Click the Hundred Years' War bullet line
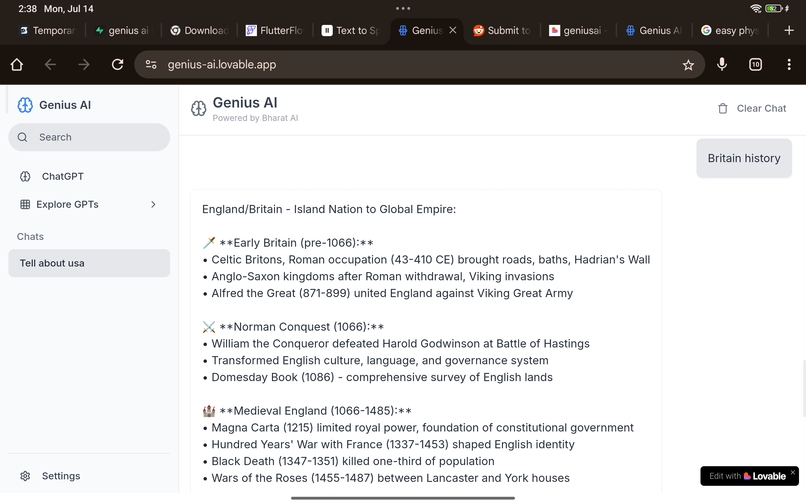The image size is (806, 504). (x=389, y=444)
